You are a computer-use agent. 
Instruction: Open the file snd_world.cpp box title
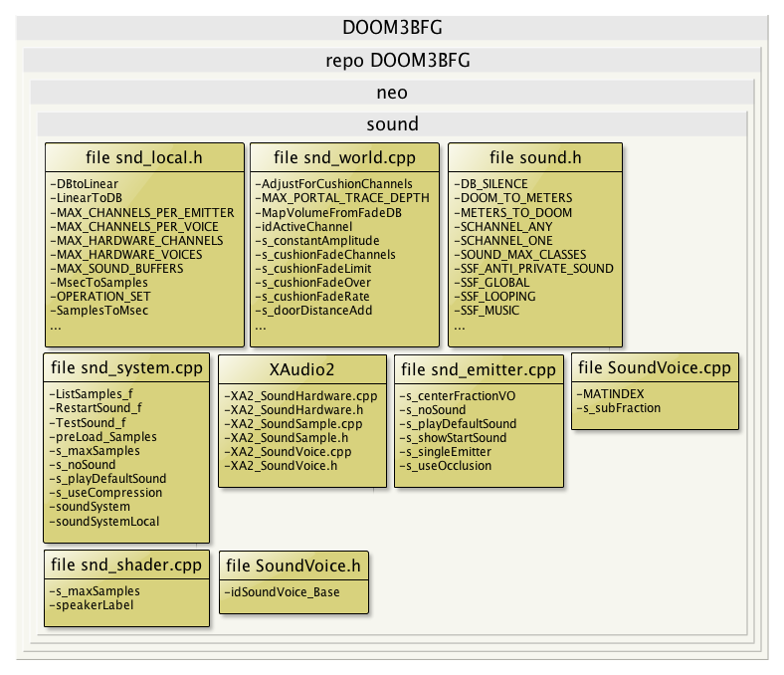(344, 157)
